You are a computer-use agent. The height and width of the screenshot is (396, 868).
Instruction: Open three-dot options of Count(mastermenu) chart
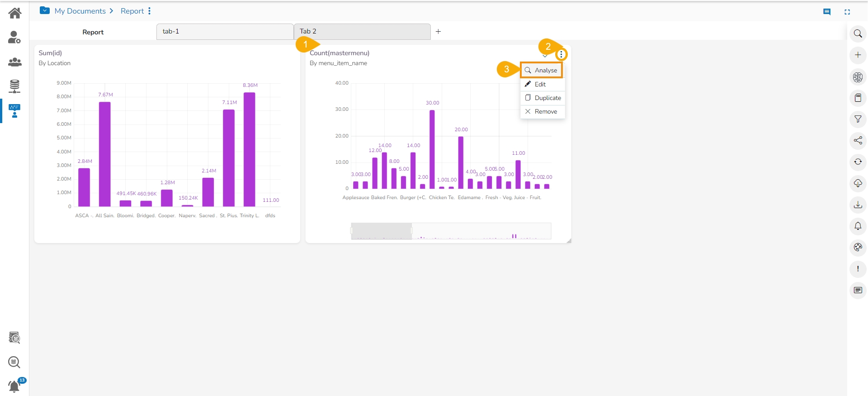561,54
